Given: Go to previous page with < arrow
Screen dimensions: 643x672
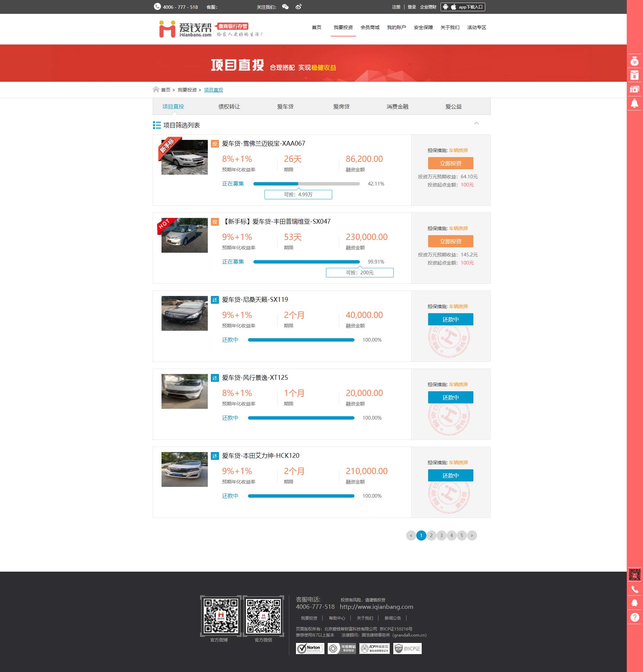Looking at the screenshot, I should pos(411,535).
